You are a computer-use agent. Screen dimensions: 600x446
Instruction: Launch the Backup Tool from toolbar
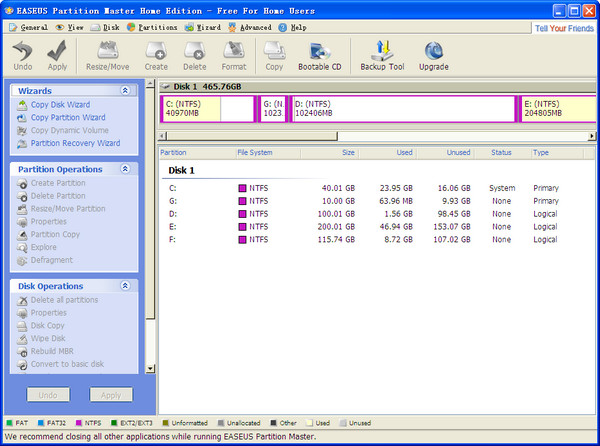(380, 53)
